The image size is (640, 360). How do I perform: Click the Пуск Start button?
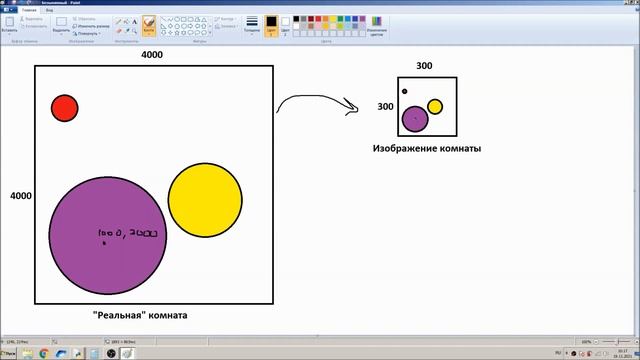8,353
